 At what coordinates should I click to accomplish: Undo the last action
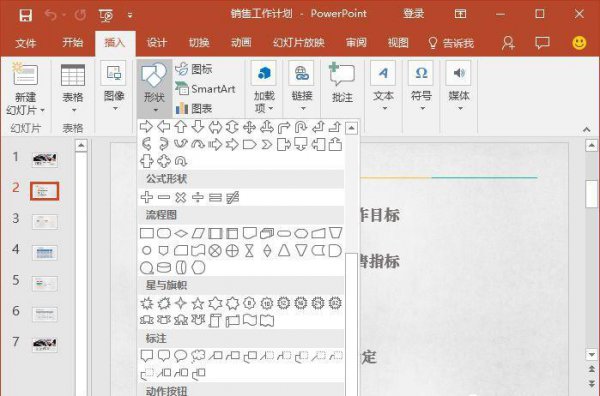point(51,15)
